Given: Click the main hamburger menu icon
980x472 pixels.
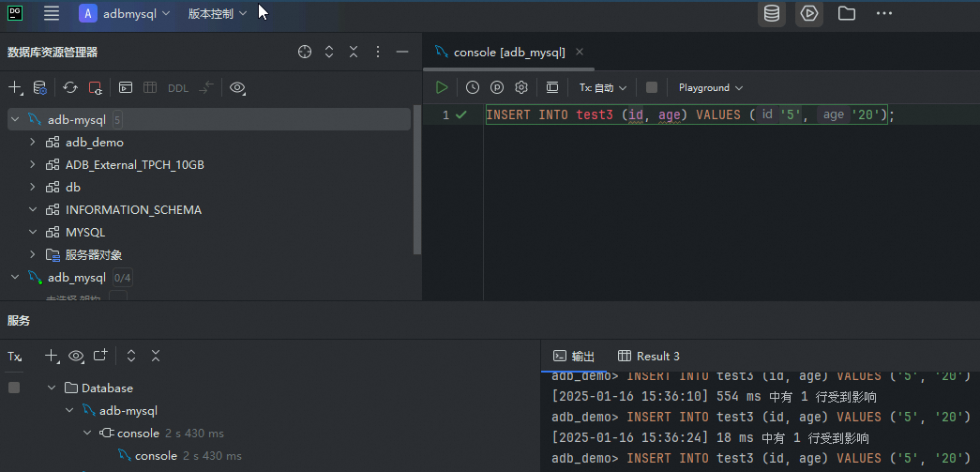Looking at the screenshot, I should 52,13.
